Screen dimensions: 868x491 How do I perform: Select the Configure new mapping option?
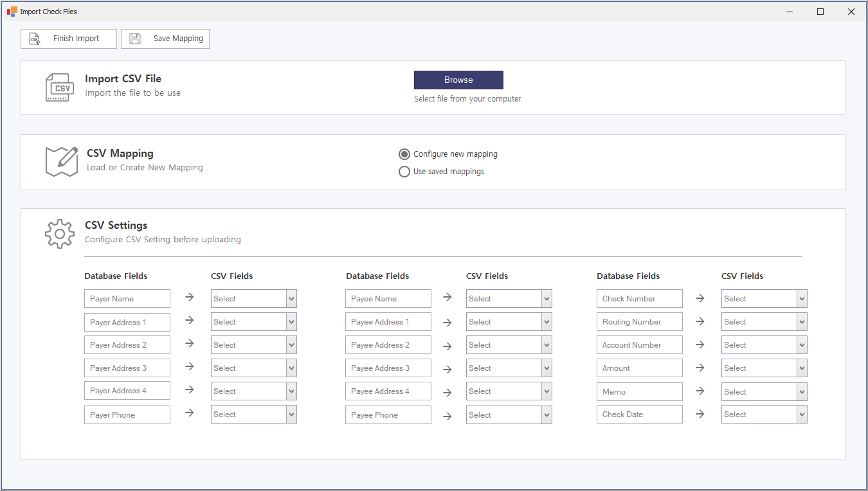tap(404, 154)
